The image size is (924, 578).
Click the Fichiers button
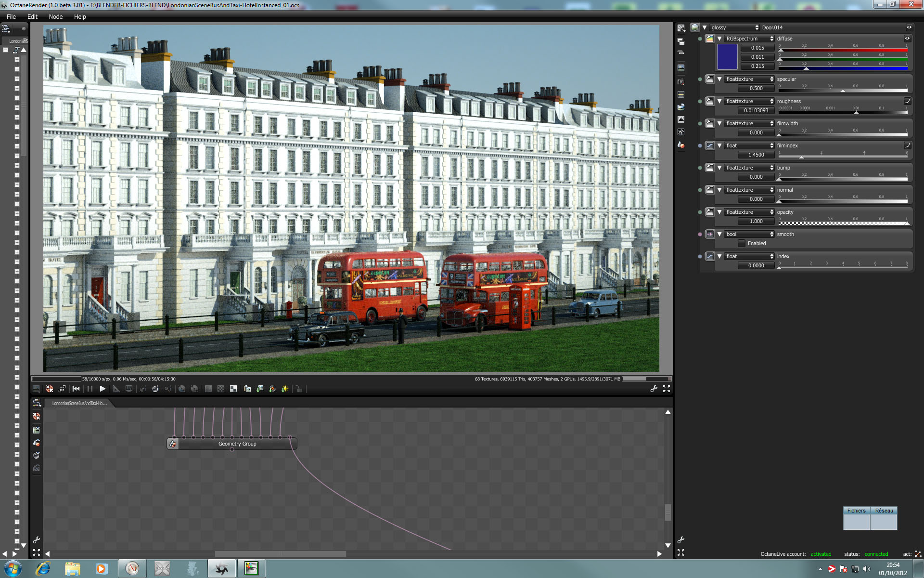click(856, 511)
